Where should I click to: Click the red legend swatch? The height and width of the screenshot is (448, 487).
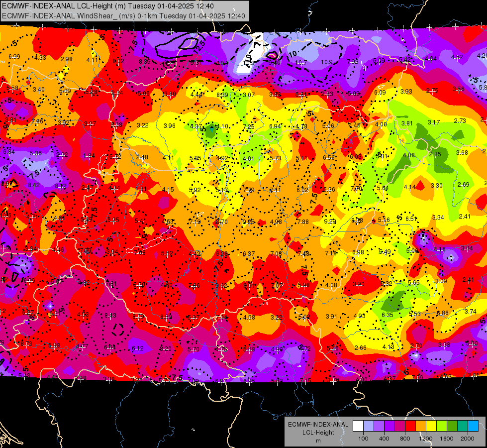coord(410,426)
